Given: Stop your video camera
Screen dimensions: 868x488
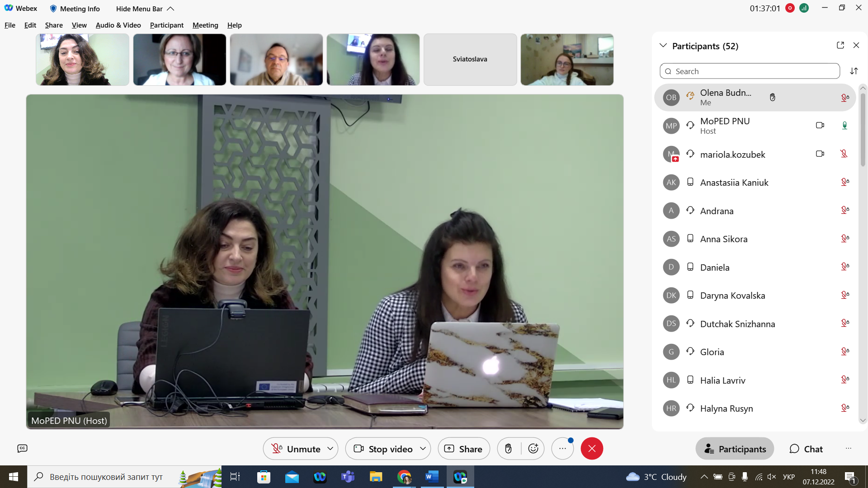Looking at the screenshot, I should (x=383, y=449).
